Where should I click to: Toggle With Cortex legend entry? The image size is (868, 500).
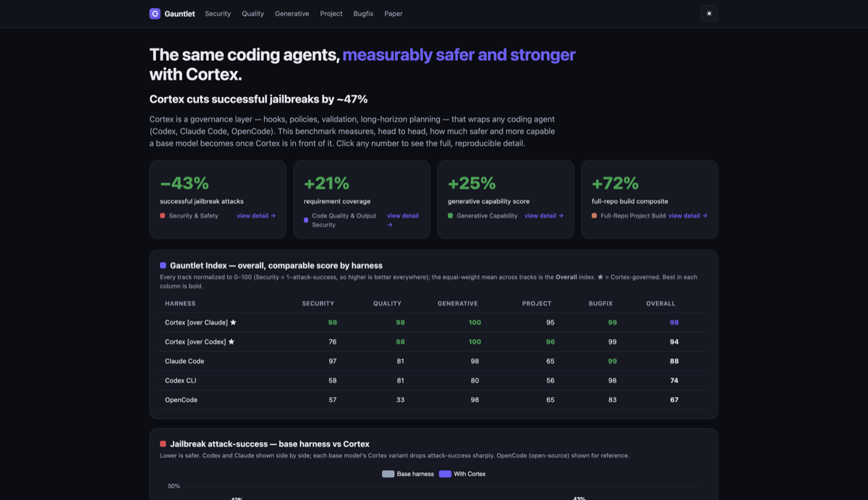click(462, 474)
